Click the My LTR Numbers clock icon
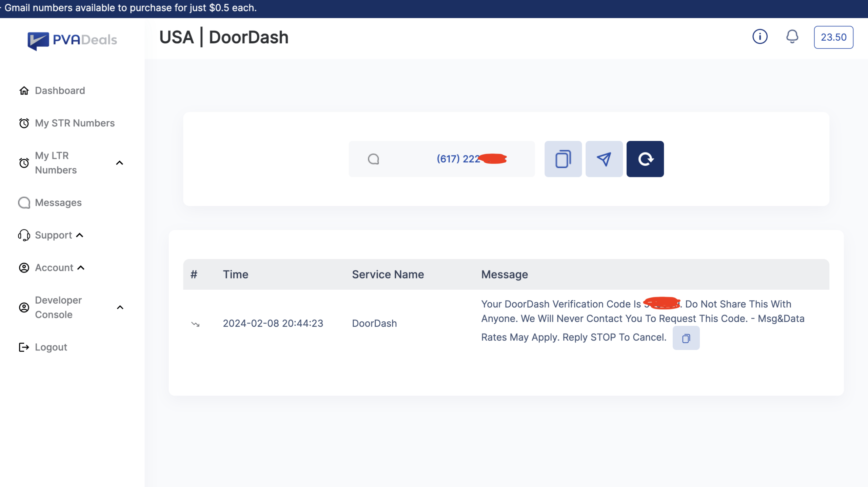 [x=24, y=163]
